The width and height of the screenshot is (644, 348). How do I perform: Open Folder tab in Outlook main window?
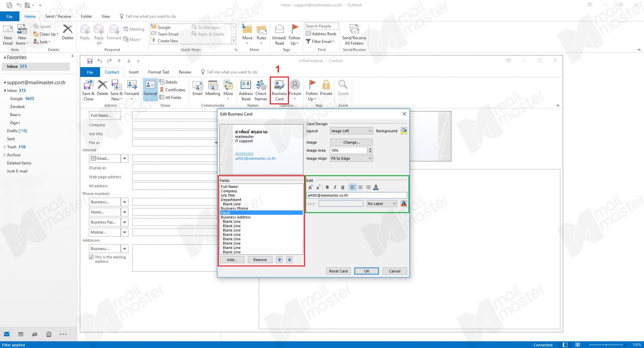coord(86,16)
